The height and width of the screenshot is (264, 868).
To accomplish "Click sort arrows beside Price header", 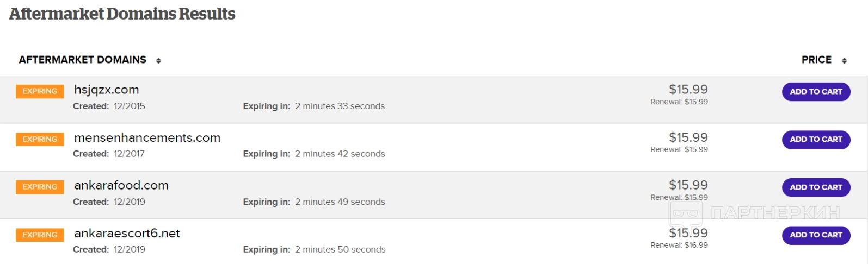I will (844, 61).
